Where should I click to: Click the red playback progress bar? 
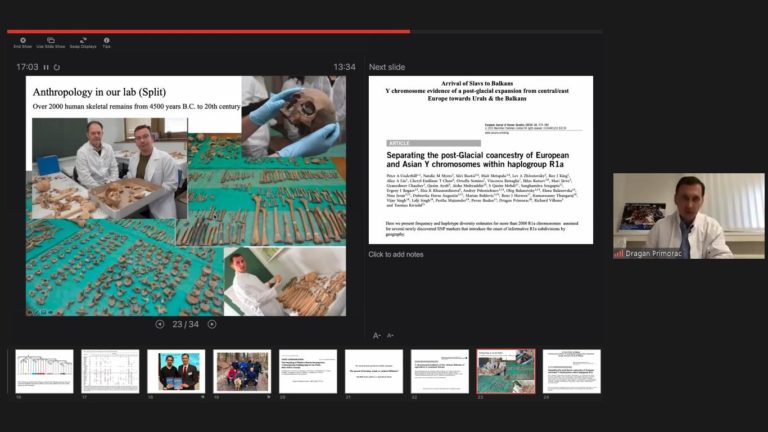(x=209, y=31)
